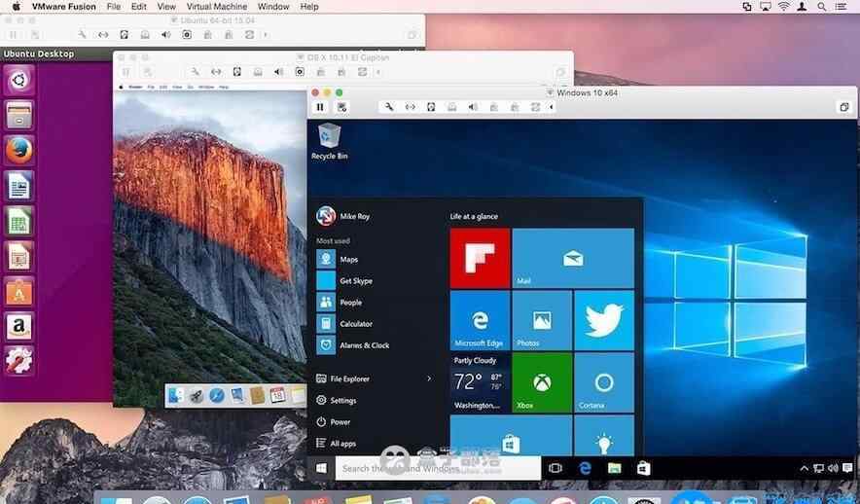This screenshot has height=504, width=860.
Task: Launch Edge from Windows taskbar
Action: point(586,468)
